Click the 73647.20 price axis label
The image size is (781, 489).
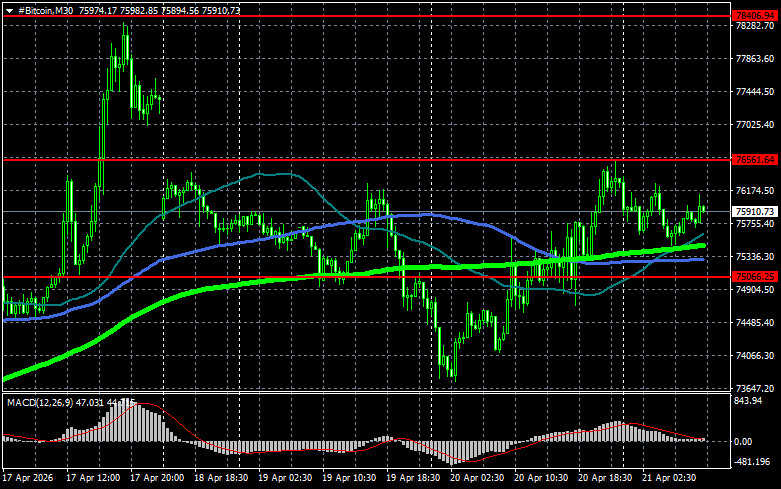[x=755, y=388]
